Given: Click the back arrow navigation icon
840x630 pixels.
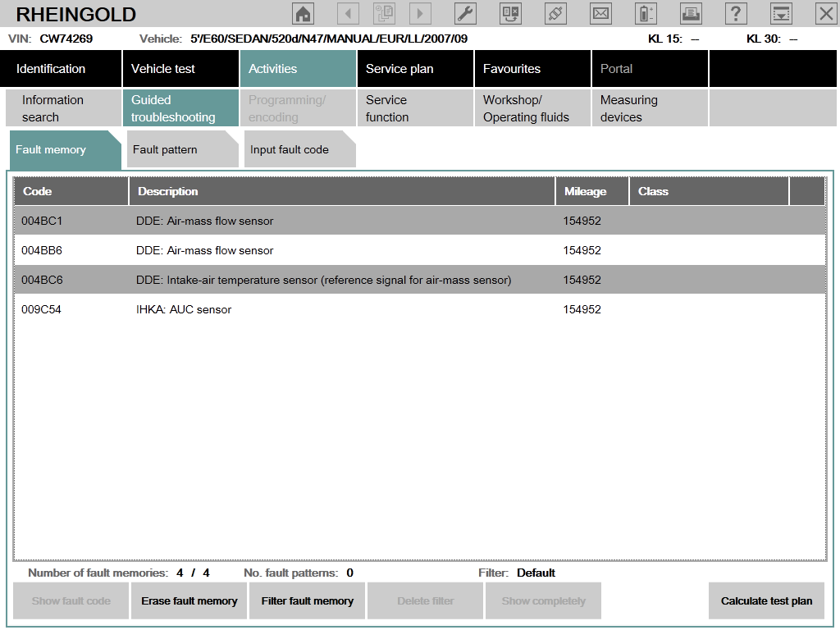Looking at the screenshot, I should coord(348,13).
